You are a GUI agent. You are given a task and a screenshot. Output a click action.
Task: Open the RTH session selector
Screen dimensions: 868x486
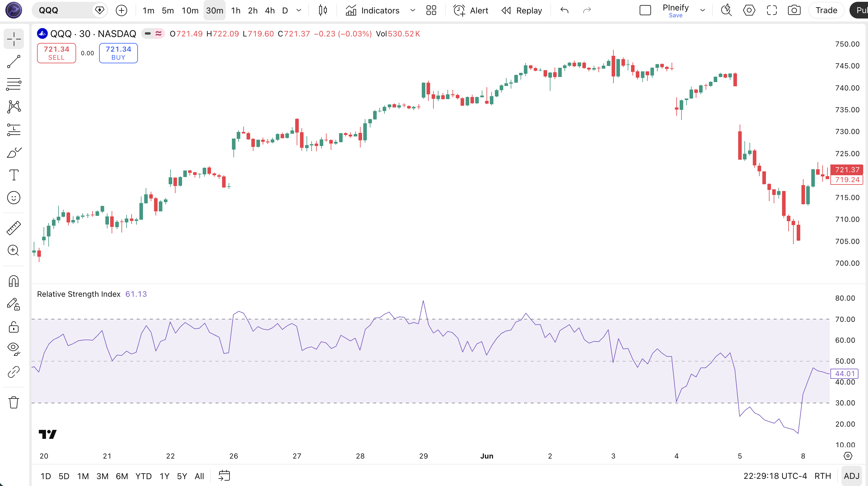[823, 476]
